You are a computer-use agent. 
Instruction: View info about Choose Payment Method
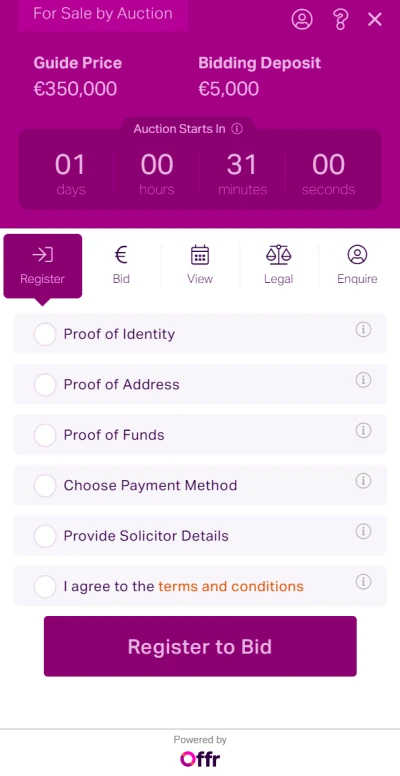coord(363,481)
